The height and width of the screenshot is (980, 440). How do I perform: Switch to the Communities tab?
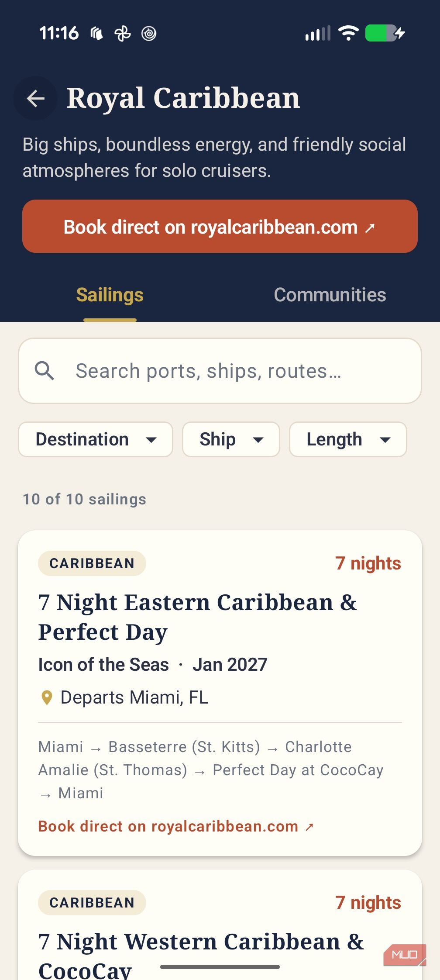[330, 295]
